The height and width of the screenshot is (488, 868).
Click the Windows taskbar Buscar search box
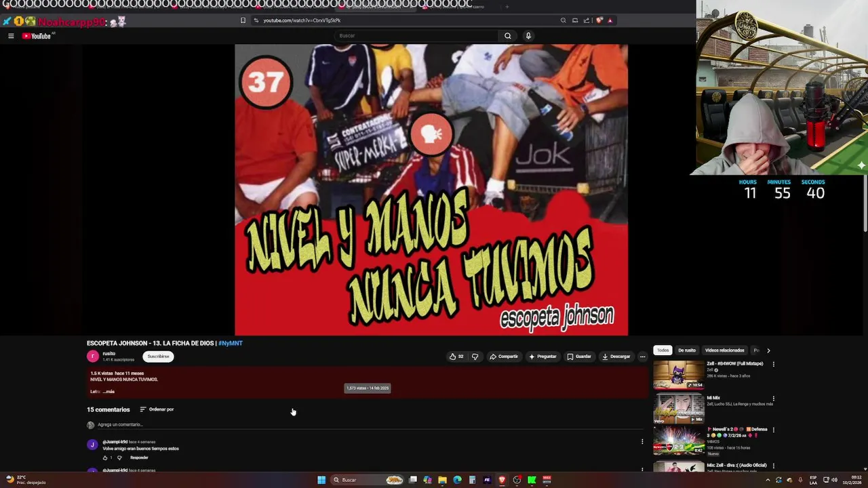click(369, 480)
